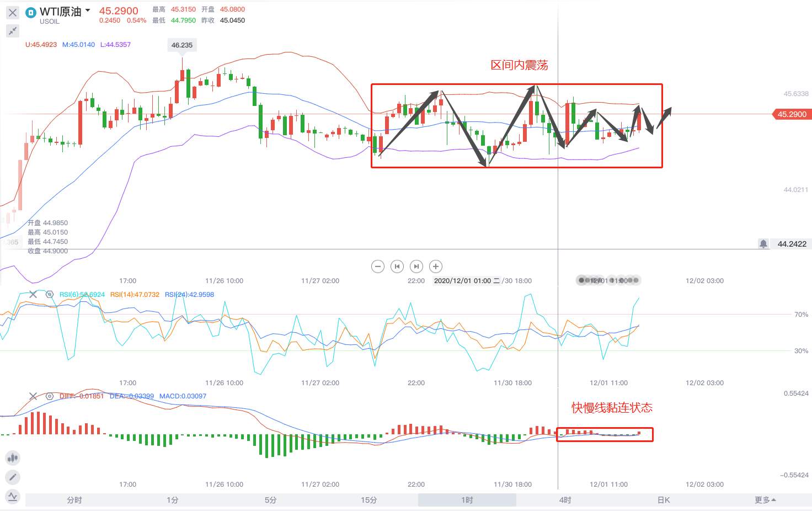The width and height of the screenshot is (812, 511).
Task: Click the current price tag 45.2900 on axis
Action: click(x=792, y=114)
